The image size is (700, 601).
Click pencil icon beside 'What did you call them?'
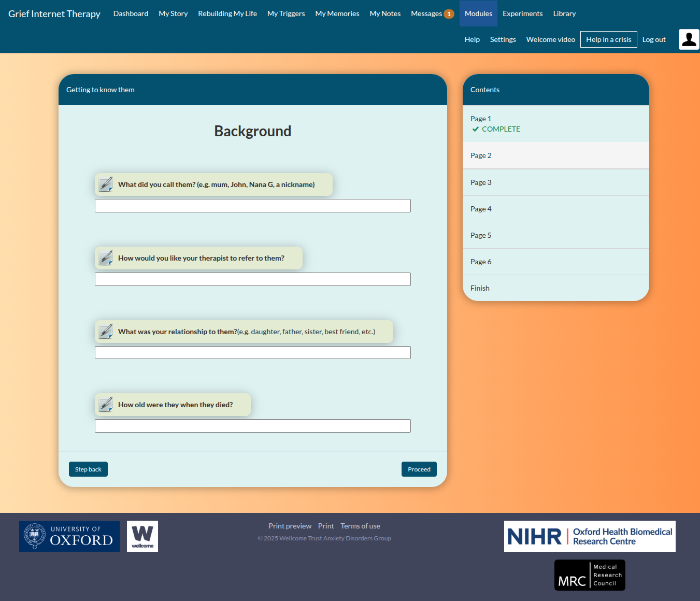point(106,184)
